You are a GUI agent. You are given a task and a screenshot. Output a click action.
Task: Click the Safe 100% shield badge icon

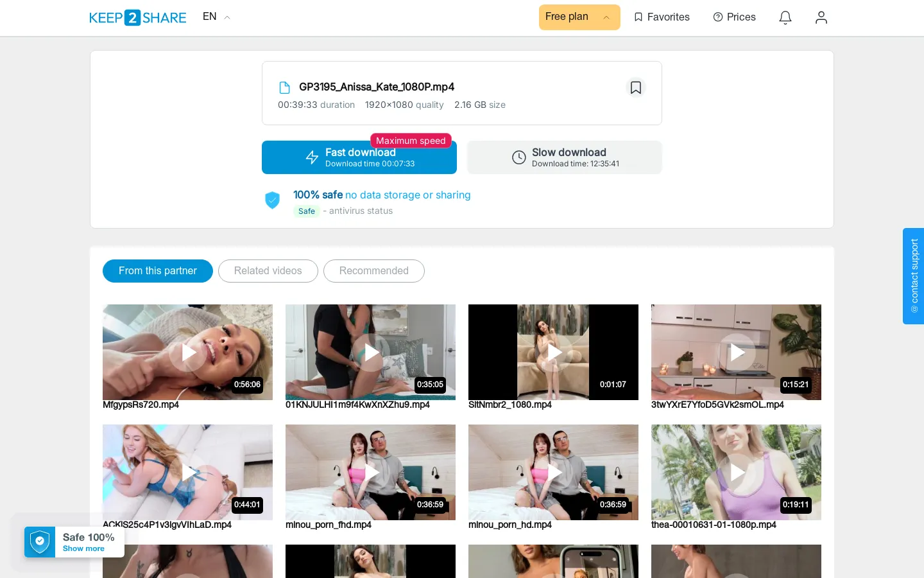[x=40, y=542]
